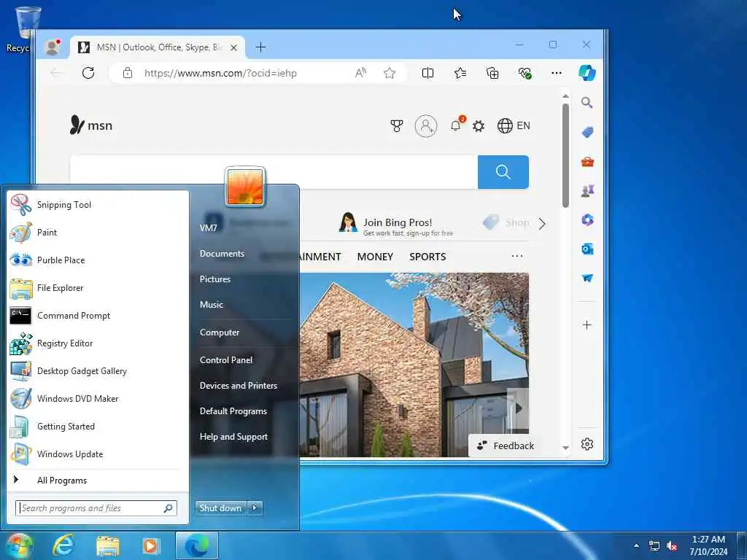
Task: Click the Read aloud icon in address bar
Action: 360,73
